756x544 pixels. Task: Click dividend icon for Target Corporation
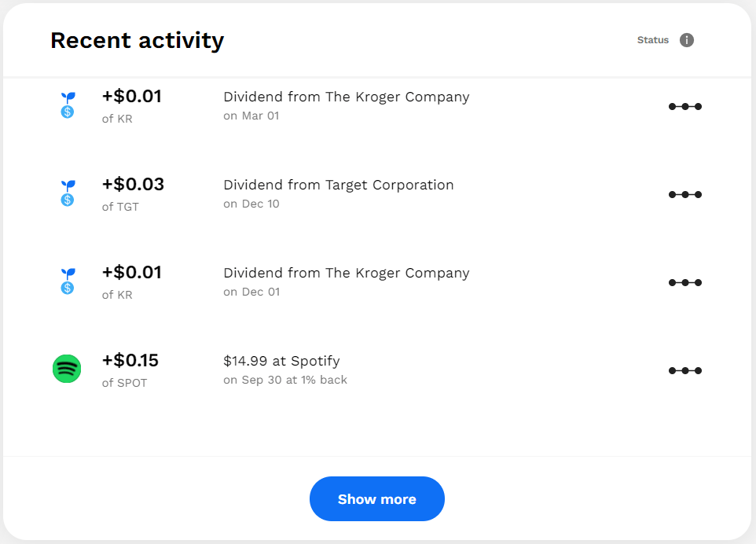pos(68,193)
